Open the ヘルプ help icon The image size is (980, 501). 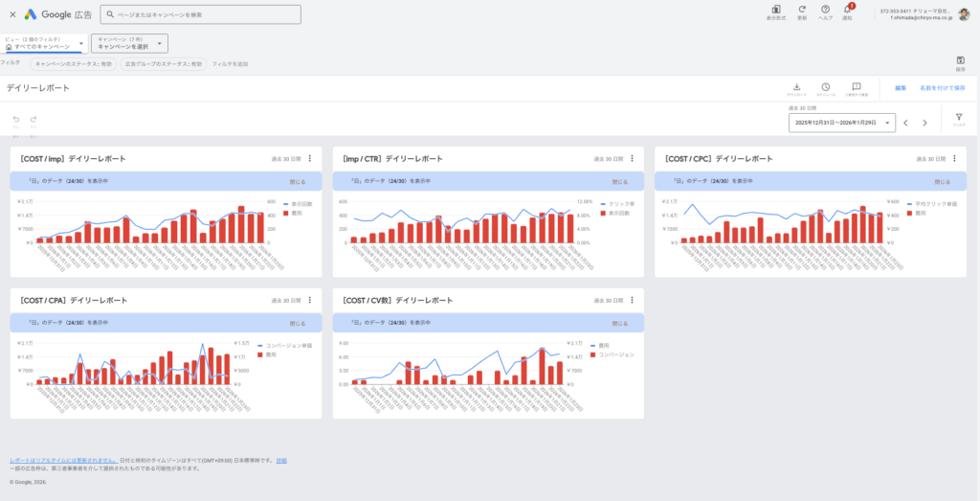(x=825, y=10)
